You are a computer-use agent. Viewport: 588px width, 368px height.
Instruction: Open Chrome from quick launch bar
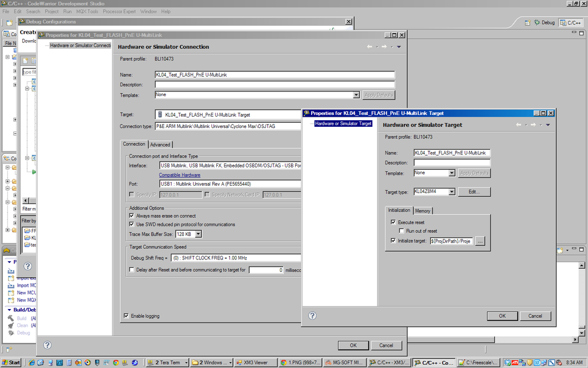coord(116,362)
